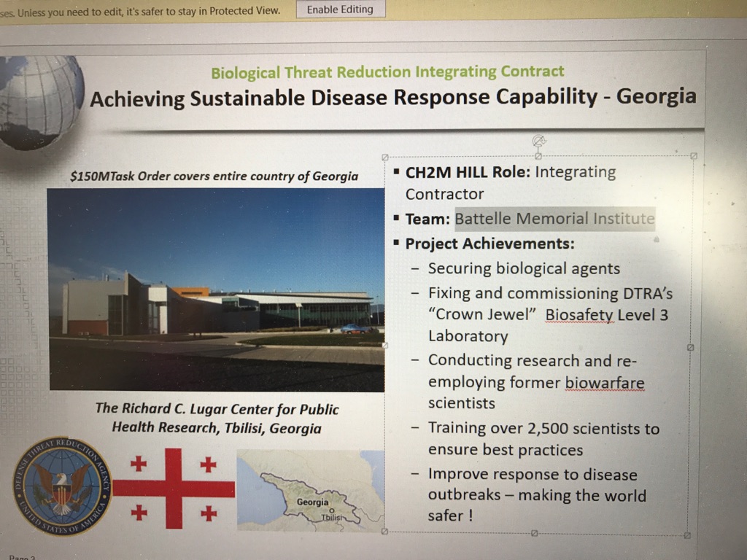747x560 pixels.
Task: Click the slide title Achieving Sustainable Disease Response Capability
Action: click(392, 97)
